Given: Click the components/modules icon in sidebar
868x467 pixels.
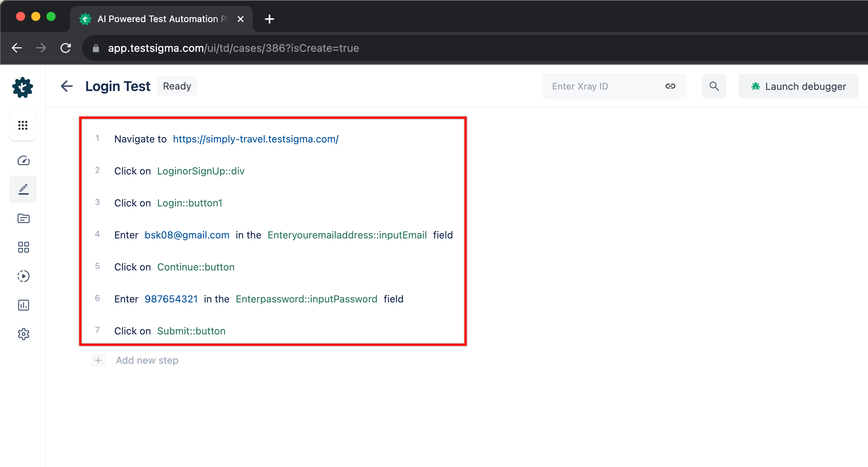Looking at the screenshot, I should pyautogui.click(x=23, y=247).
